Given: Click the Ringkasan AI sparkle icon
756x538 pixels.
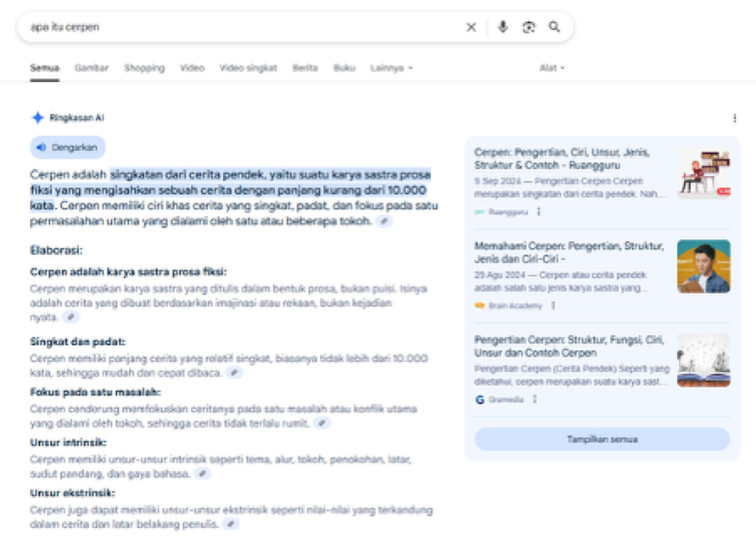Looking at the screenshot, I should tap(37, 118).
